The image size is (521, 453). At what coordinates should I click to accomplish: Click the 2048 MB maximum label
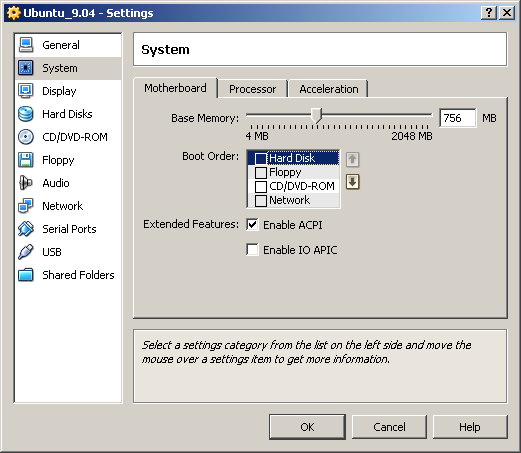[412, 136]
